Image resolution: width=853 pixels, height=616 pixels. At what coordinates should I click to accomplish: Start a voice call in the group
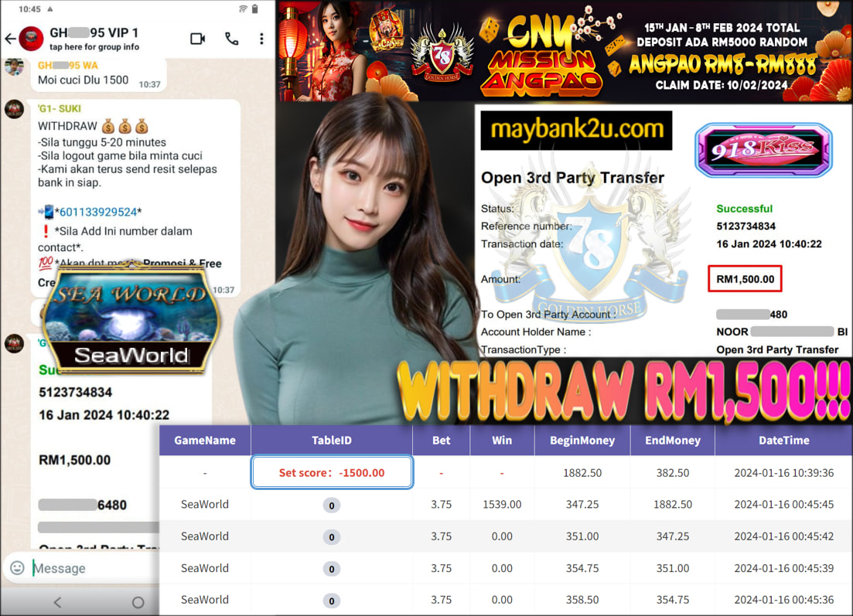click(x=232, y=39)
